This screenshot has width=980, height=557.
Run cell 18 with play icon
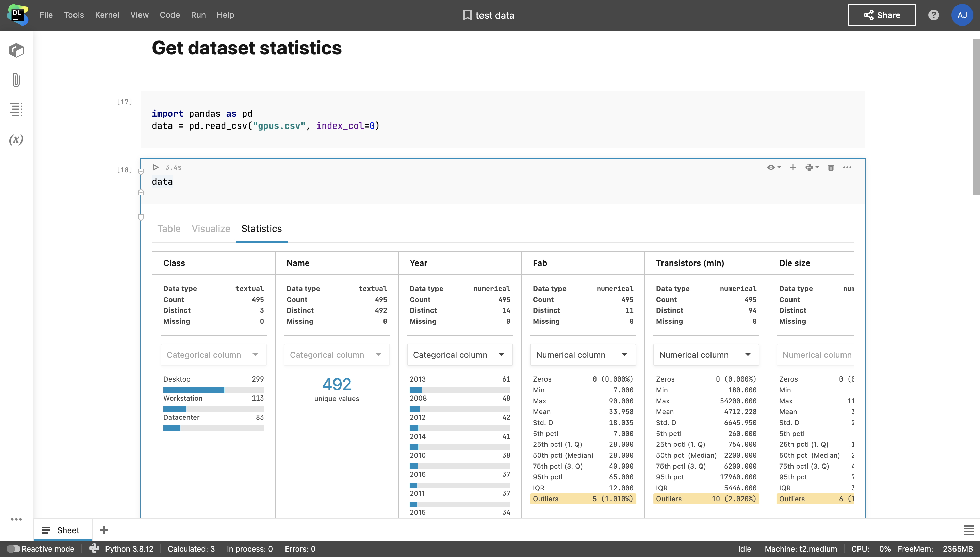(156, 167)
